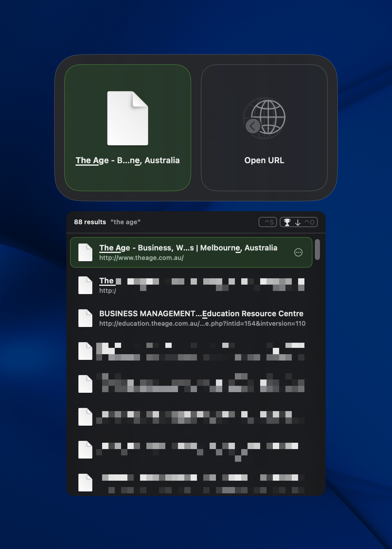Click the Open URL label text
Viewport: 392px width, 549px height.
(264, 160)
